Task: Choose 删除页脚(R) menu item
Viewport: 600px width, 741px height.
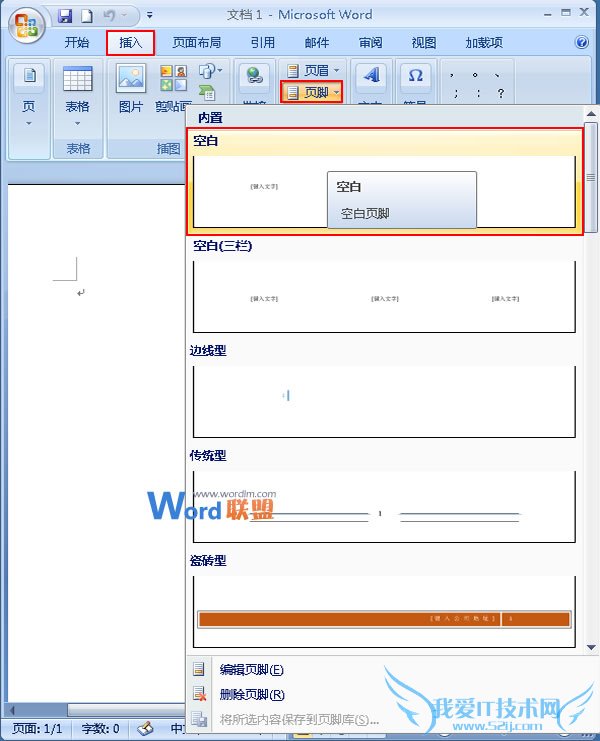Action: [x=252, y=694]
